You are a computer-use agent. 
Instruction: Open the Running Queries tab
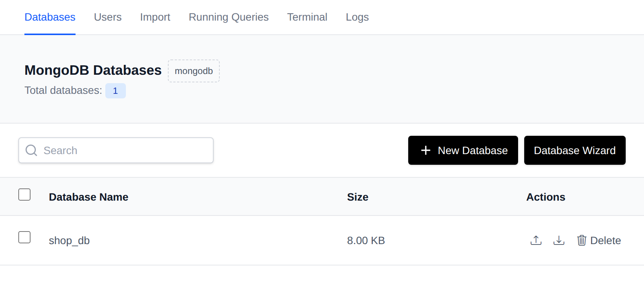pos(229,17)
